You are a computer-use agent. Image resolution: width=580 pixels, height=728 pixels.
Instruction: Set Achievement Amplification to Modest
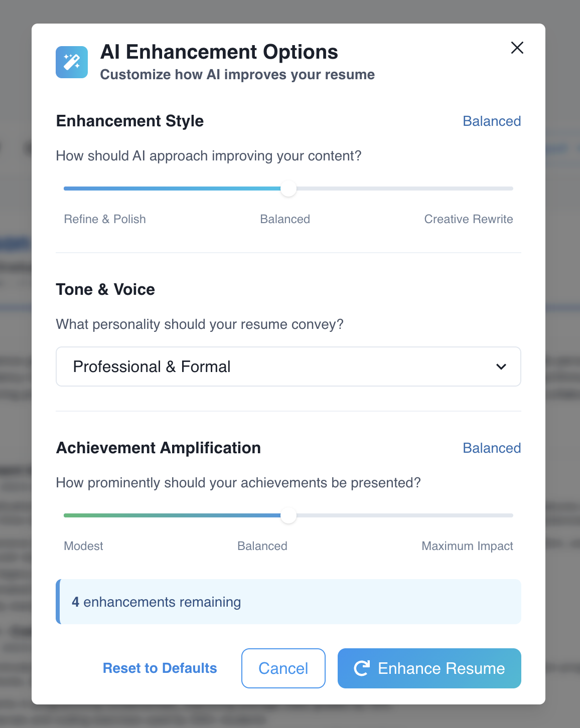83,546
